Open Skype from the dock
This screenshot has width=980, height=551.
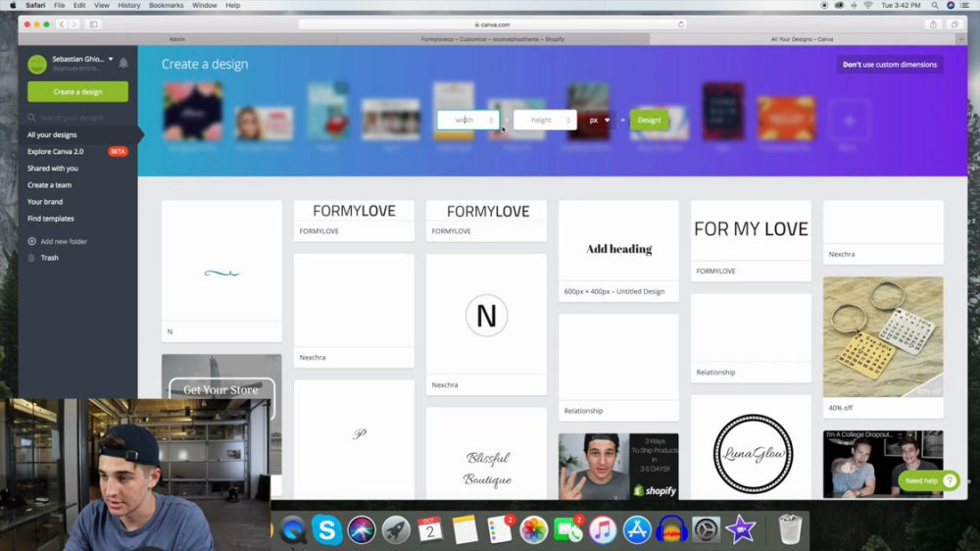327,529
